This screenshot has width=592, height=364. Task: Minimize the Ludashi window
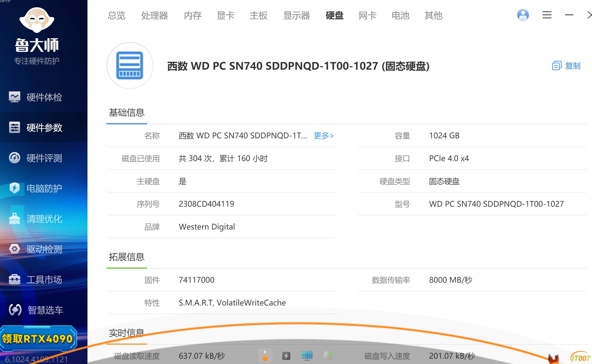coord(569,15)
